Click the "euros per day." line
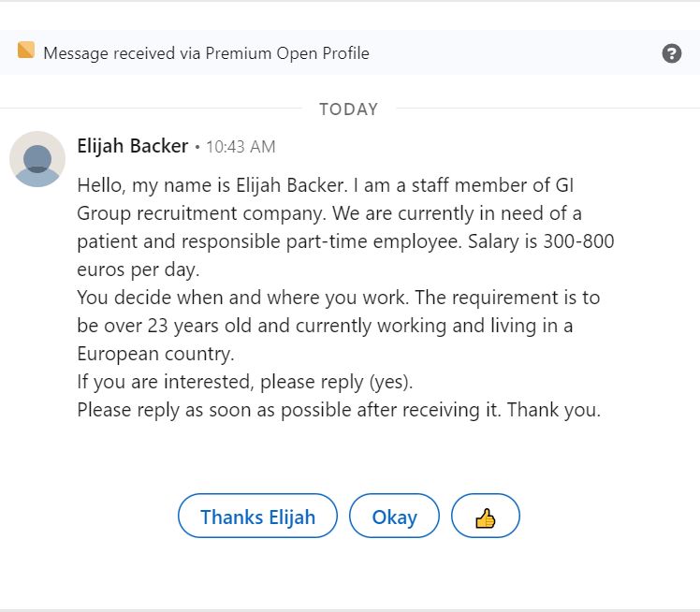Image resolution: width=700 pixels, height=612 pixels. [138, 270]
